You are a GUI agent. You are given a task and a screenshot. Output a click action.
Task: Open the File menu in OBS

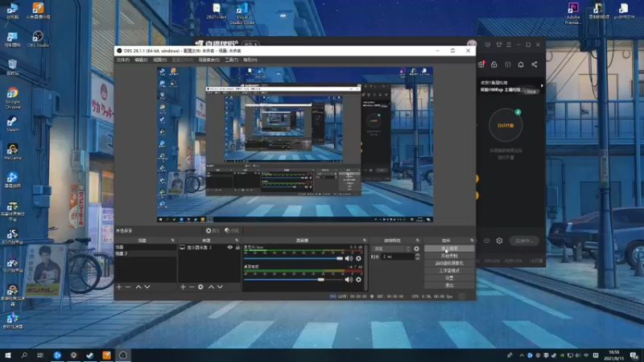[x=123, y=60]
